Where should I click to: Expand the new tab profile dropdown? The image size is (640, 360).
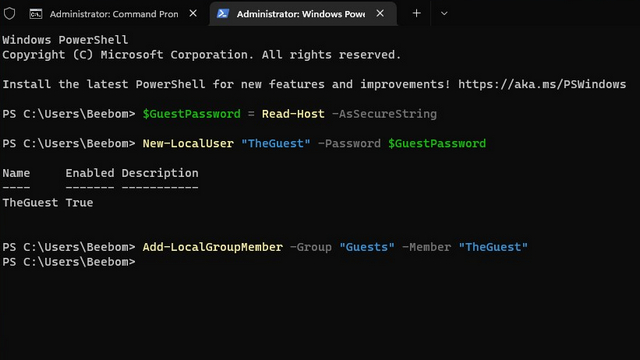tap(444, 13)
